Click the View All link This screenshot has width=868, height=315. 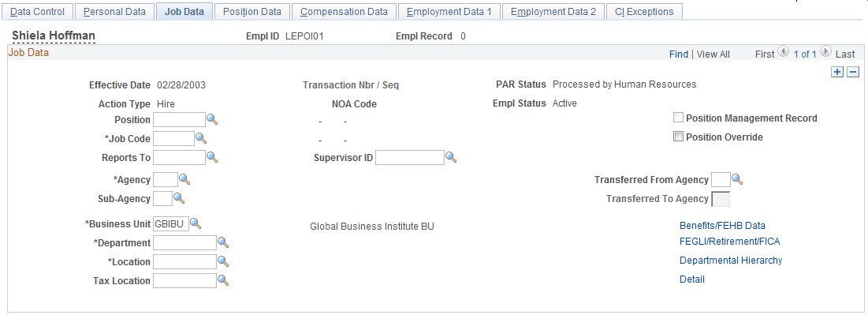(713, 54)
